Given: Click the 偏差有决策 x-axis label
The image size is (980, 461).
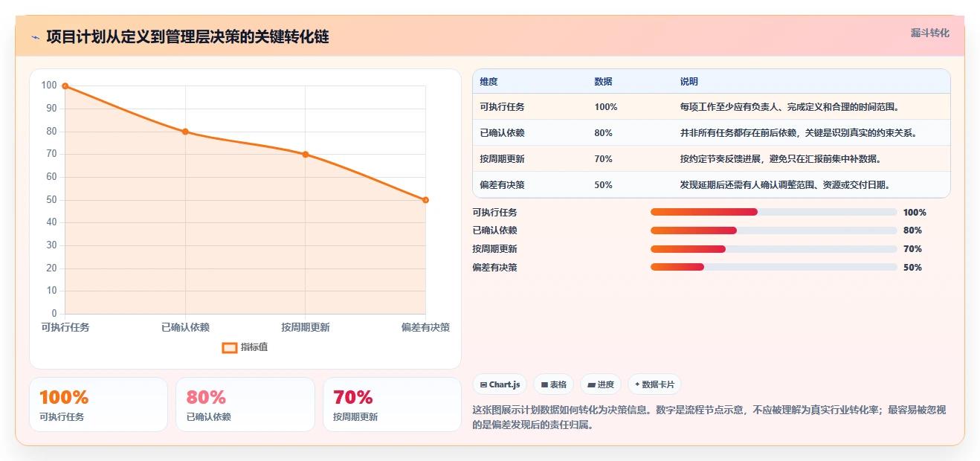Looking at the screenshot, I should 425,327.
